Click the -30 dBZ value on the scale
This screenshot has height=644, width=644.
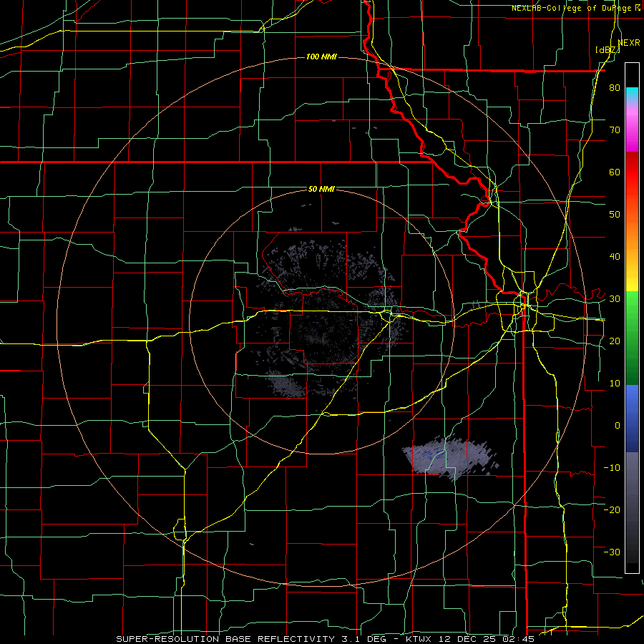click(x=612, y=552)
